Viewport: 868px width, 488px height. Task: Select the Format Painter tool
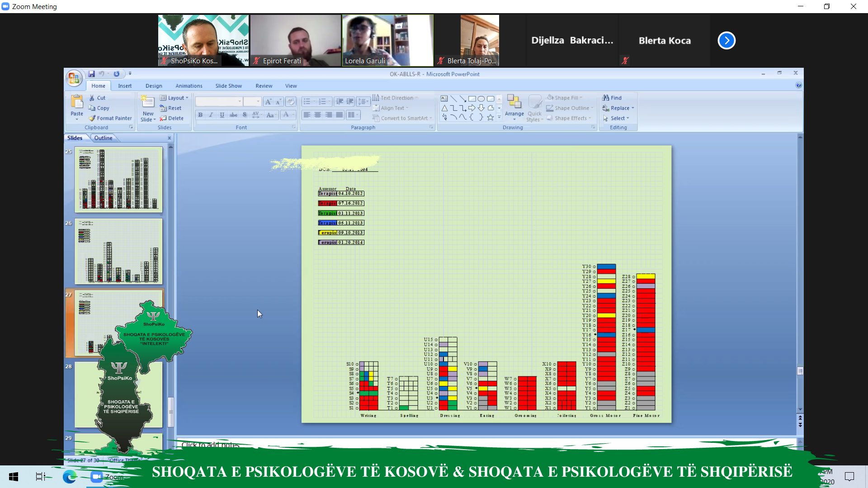point(110,118)
